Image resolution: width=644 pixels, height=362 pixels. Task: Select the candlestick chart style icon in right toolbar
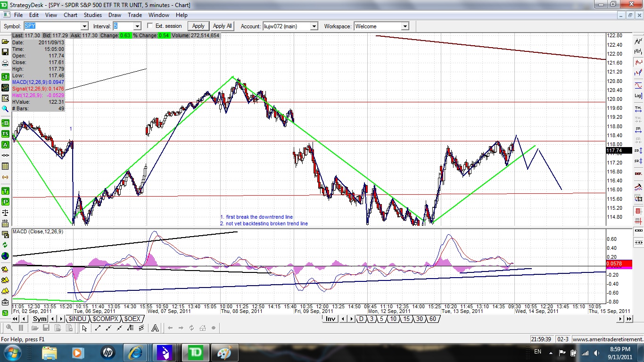pos(638,62)
